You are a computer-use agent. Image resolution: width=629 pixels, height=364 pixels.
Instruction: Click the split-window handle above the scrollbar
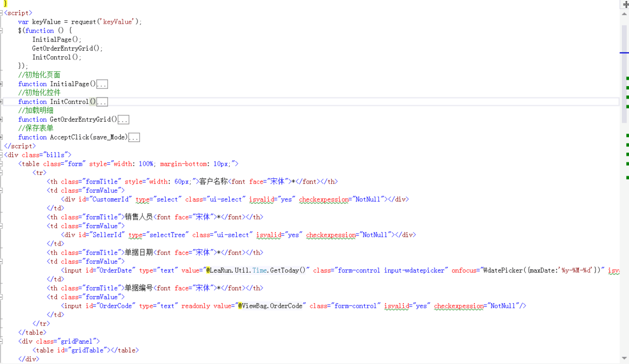(625, 4)
